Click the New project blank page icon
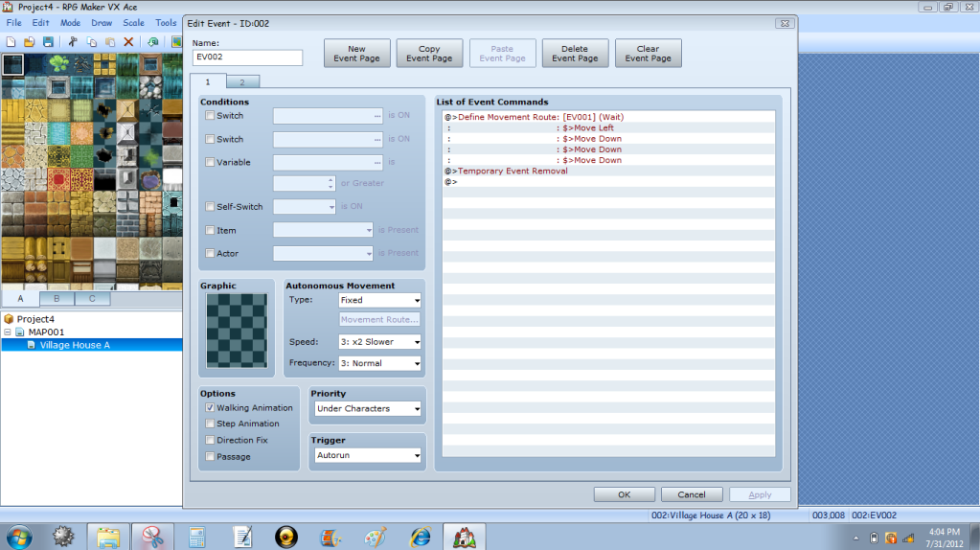980x550 pixels. tap(11, 42)
